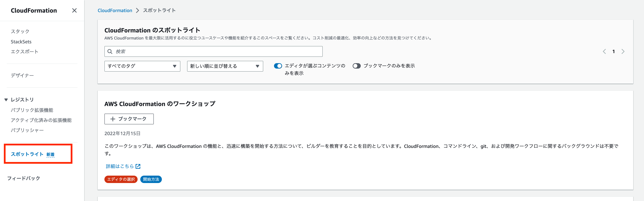Open スタック in the sidebar
644x201 pixels.
[x=20, y=31]
